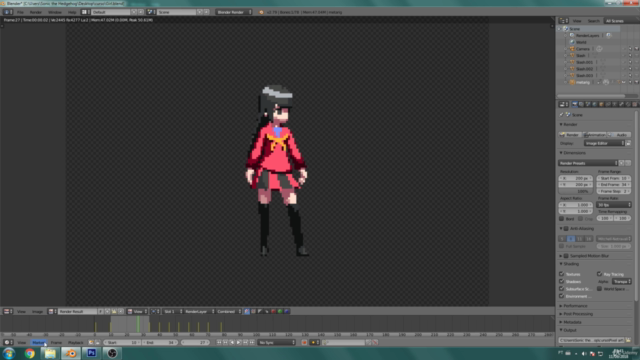Image resolution: width=640 pixels, height=360 pixels.
Task: Click the resolution percentage 100% slider
Action: 576,191
